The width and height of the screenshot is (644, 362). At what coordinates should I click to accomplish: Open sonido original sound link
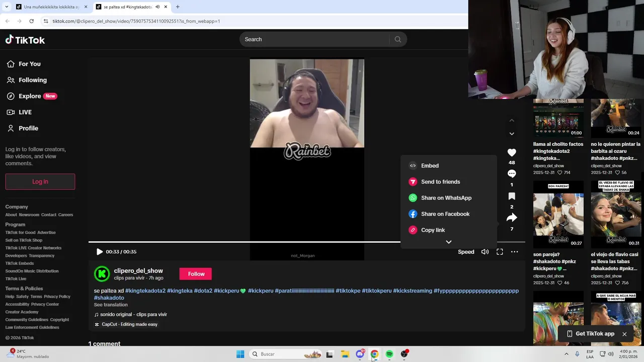130,315
